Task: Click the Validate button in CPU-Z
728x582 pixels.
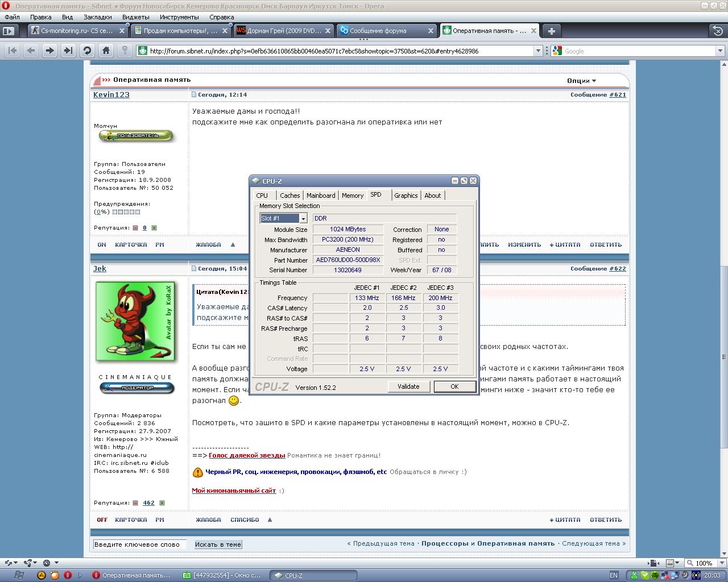Action: pyautogui.click(x=408, y=386)
